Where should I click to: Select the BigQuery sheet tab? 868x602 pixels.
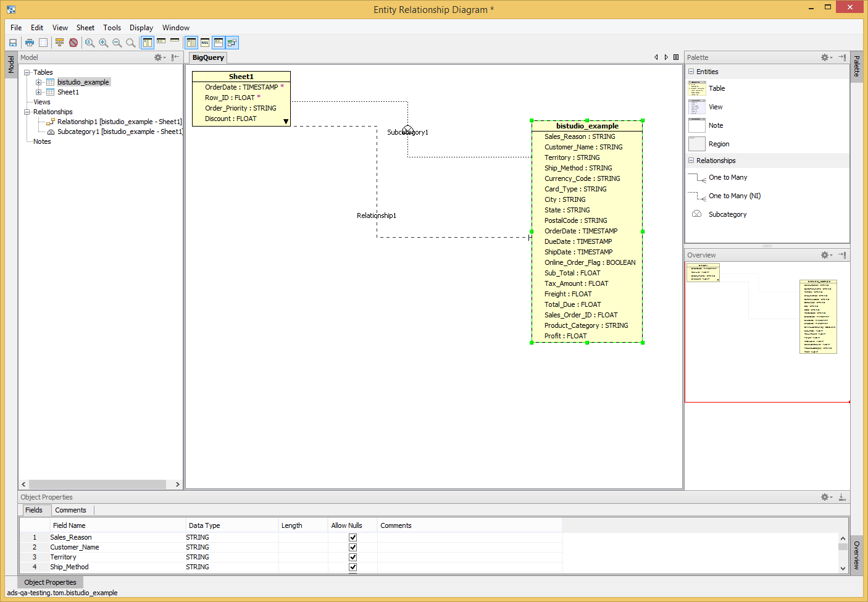pyautogui.click(x=208, y=57)
